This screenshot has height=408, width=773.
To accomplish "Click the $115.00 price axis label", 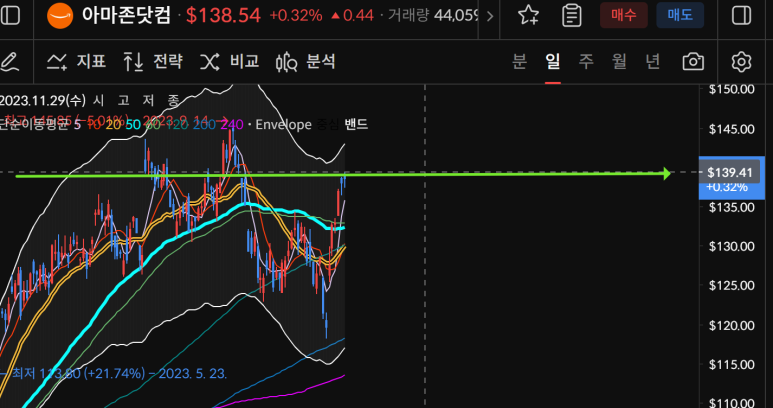I will click(x=732, y=364).
